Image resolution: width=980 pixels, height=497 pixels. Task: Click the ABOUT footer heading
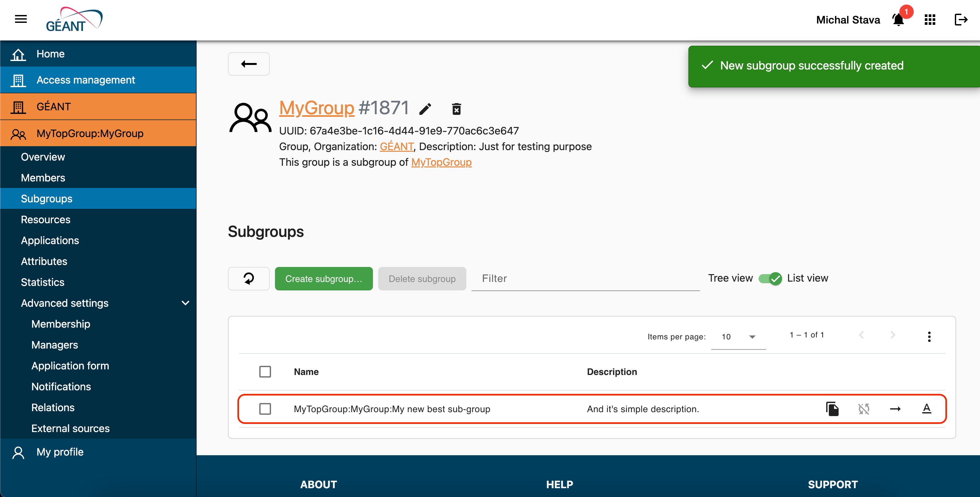click(319, 485)
